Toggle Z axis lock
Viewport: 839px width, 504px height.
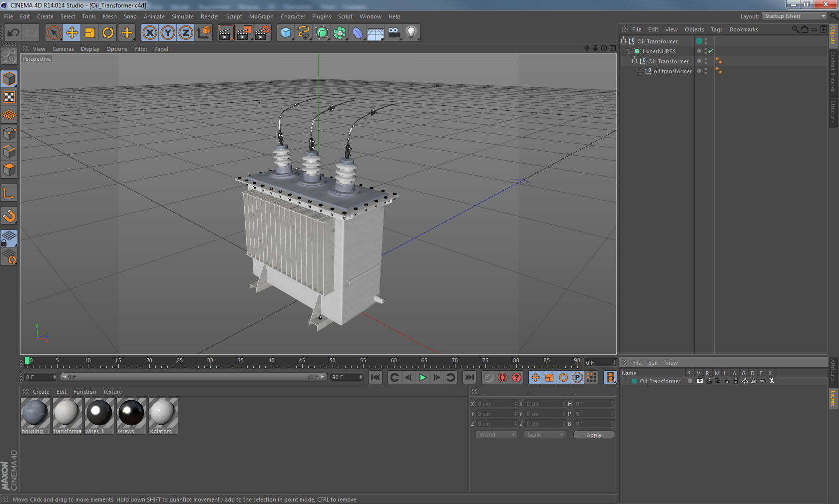click(x=186, y=33)
